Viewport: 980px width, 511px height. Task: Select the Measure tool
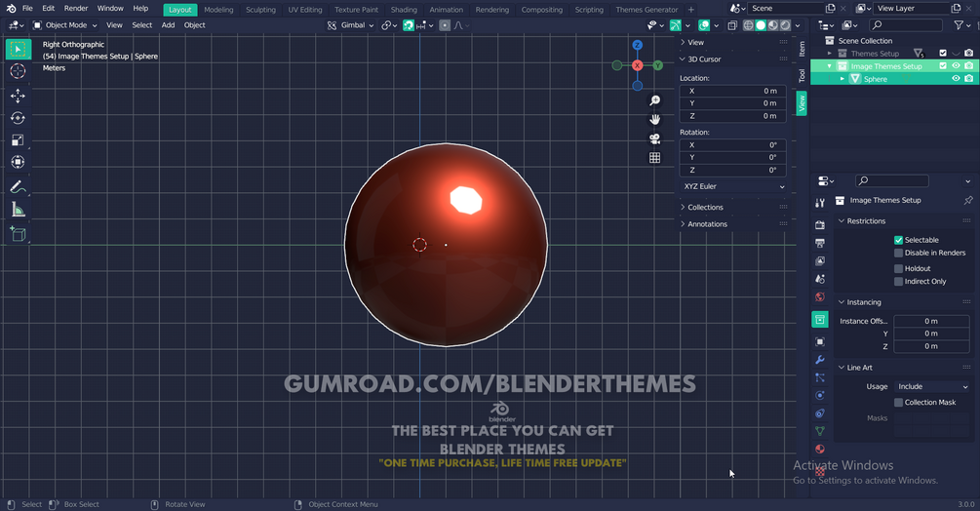[18, 210]
